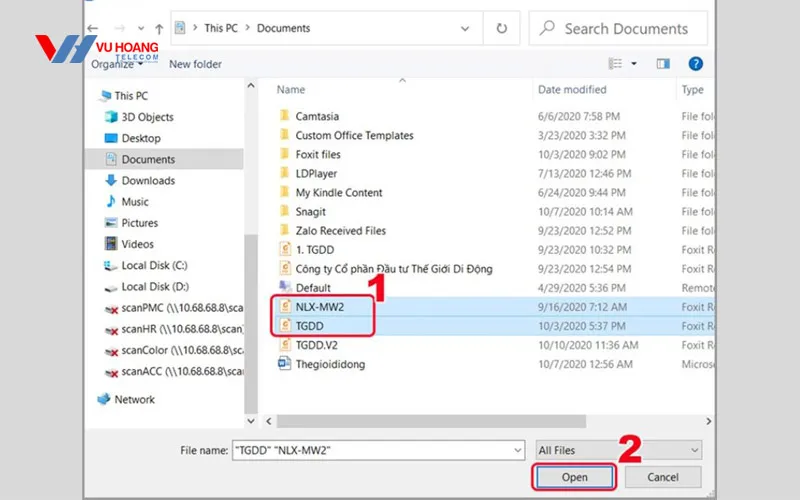The height and width of the screenshot is (500, 800).
Task: Click the Cancel button
Action: [x=663, y=477]
